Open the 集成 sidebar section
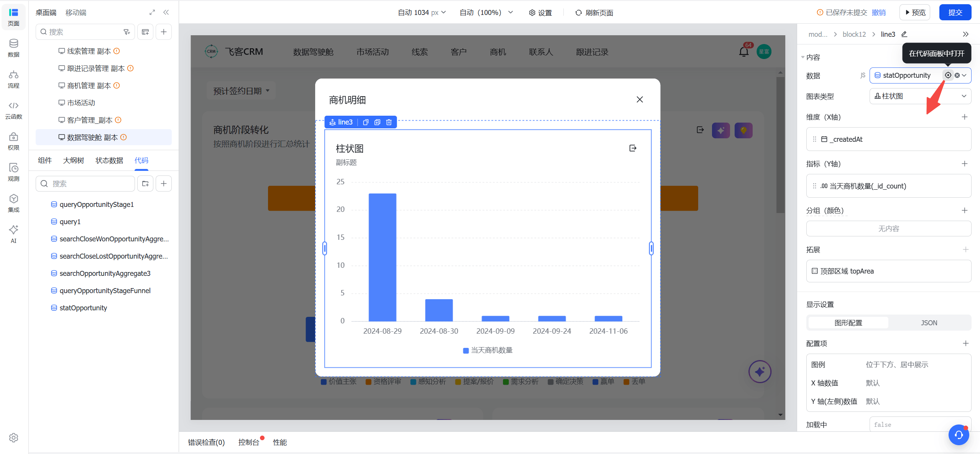 [x=13, y=203]
